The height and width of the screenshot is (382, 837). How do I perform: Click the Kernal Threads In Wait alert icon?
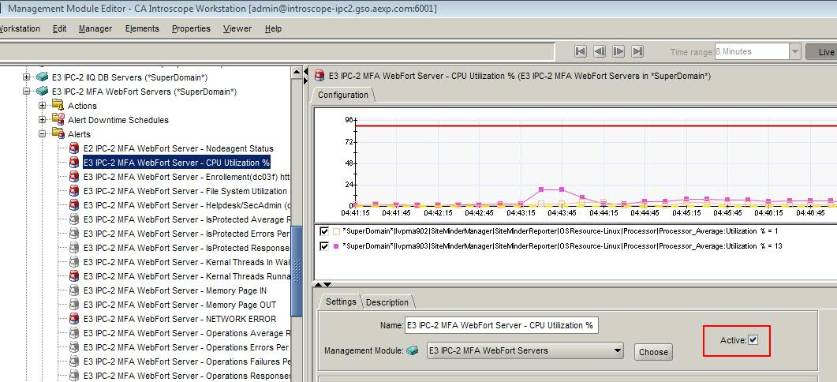(74, 262)
